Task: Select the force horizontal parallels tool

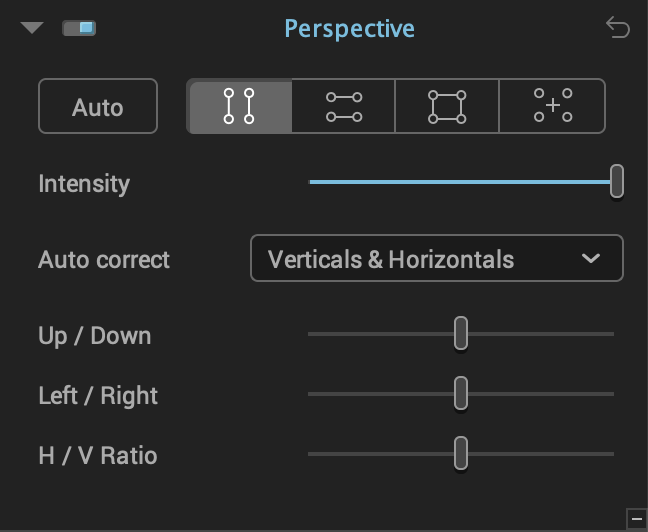Action: point(343,106)
